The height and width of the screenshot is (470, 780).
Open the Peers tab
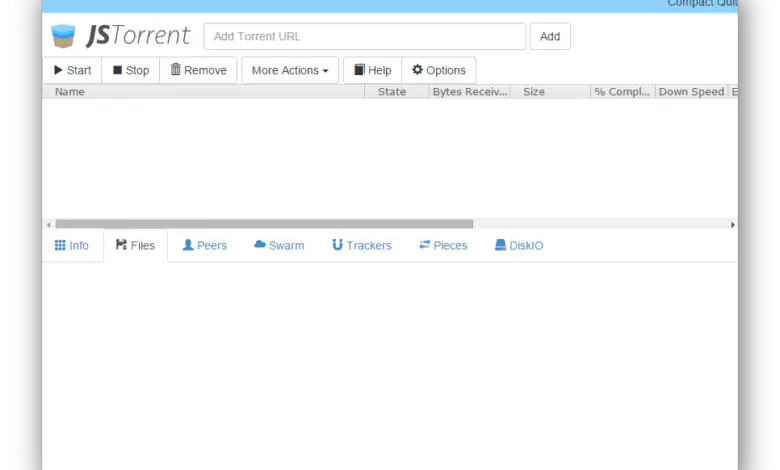coord(204,246)
